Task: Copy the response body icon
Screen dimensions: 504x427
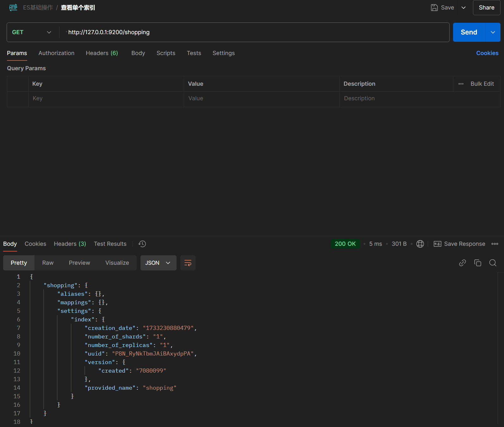Action: (x=478, y=263)
